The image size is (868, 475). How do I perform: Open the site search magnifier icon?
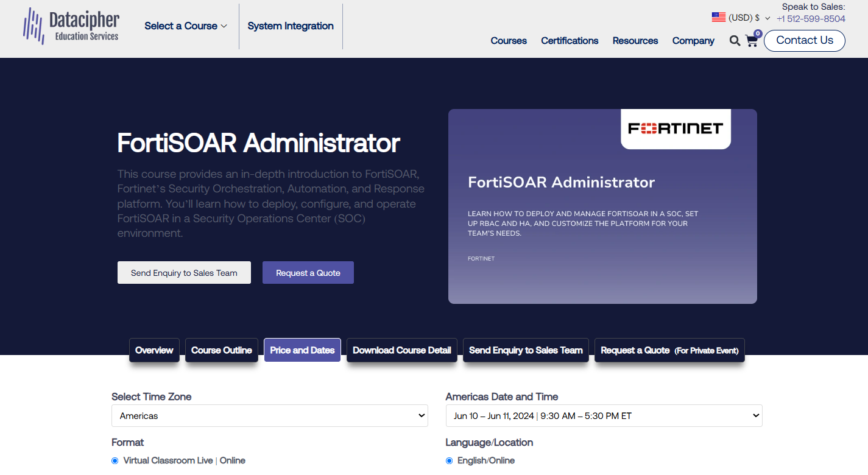pos(735,41)
